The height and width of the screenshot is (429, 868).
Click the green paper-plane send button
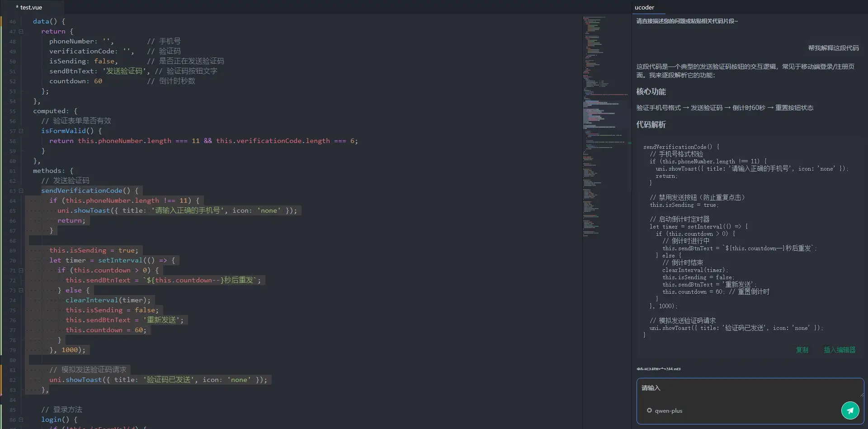[850, 410]
